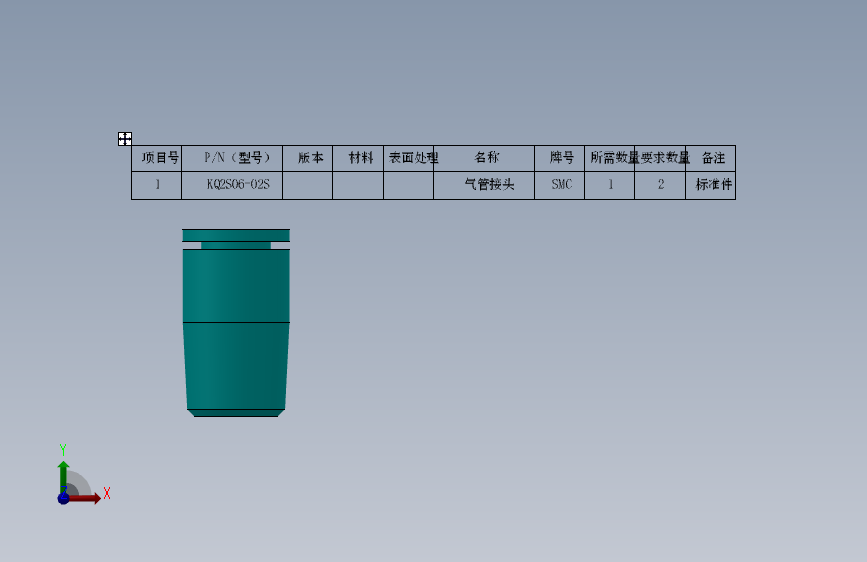Click the SMC brand cell
Viewport: 867px width, 562px height.
click(x=560, y=185)
